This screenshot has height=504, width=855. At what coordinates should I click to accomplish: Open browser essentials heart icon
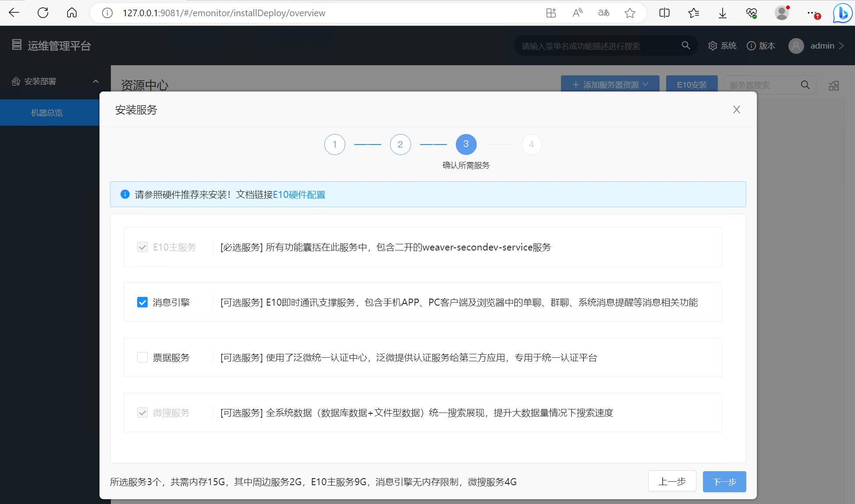tap(752, 13)
